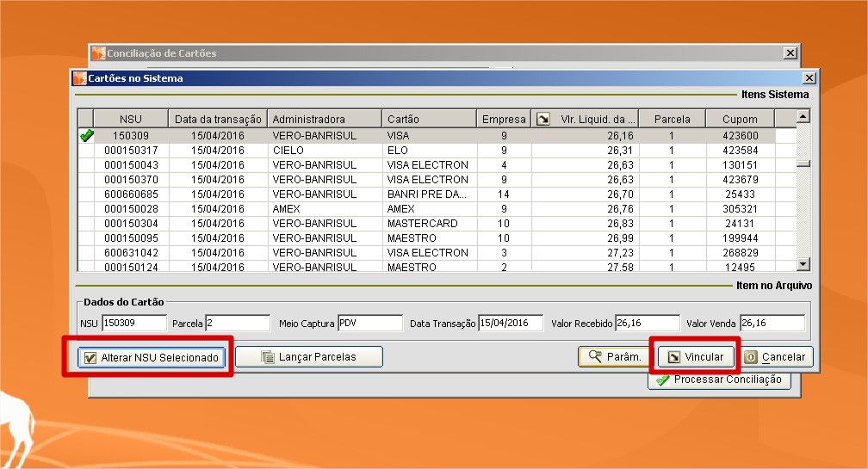
Task: Click Processar Conciliação button
Action: click(718, 380)
